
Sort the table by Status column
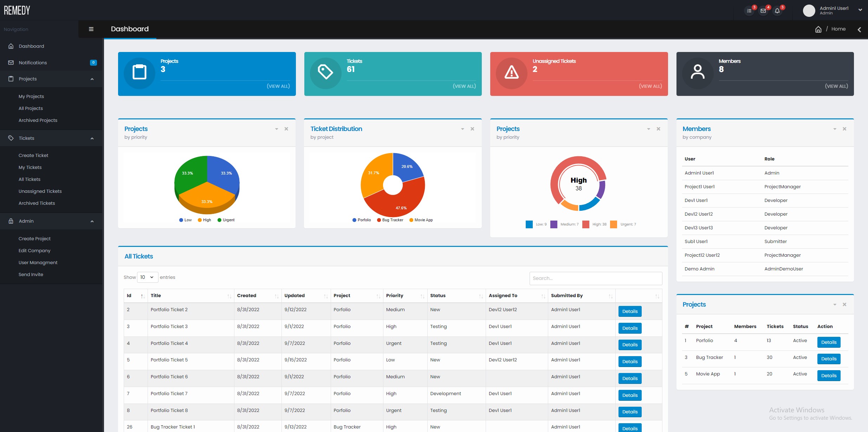456,296
